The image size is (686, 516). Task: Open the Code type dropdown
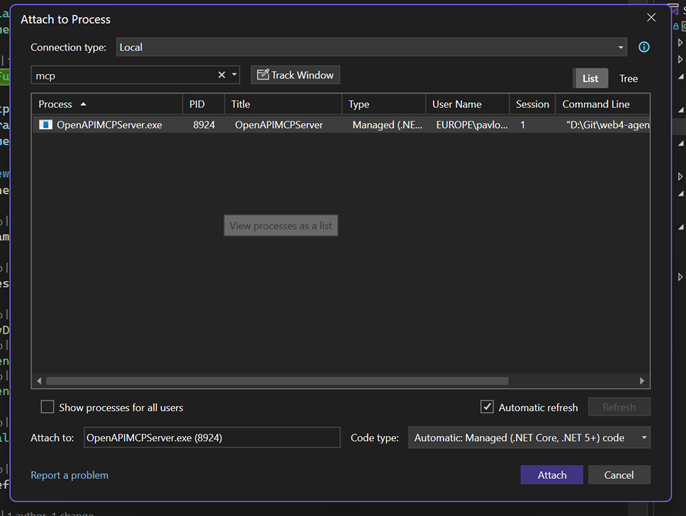[x=529, y=438]
